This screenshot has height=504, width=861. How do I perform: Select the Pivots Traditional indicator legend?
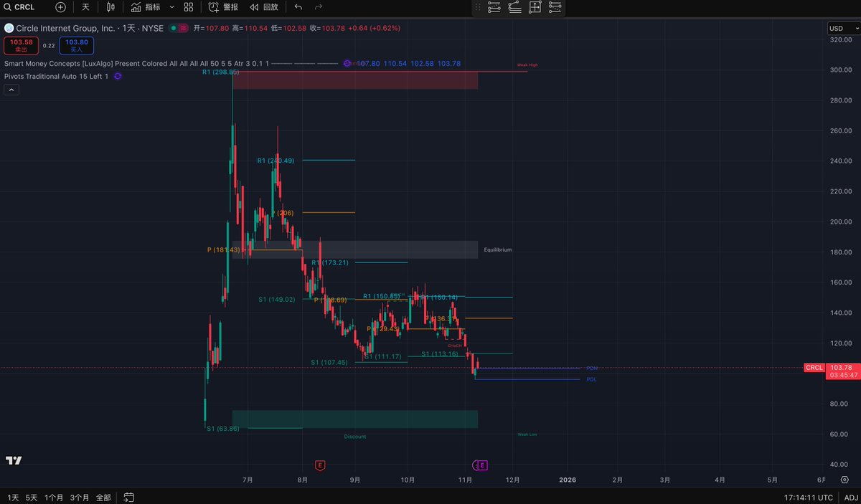56,76
